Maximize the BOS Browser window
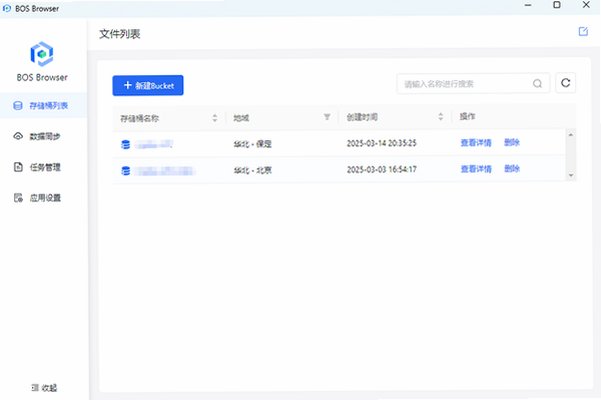This screenshot has width=601, height=400. [x=557, y=5]
